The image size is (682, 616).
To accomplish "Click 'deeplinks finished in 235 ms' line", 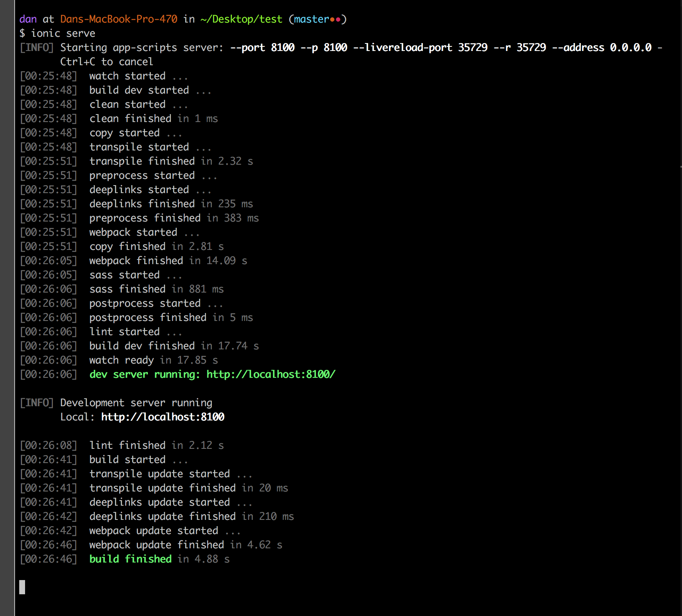I will 171,204.
